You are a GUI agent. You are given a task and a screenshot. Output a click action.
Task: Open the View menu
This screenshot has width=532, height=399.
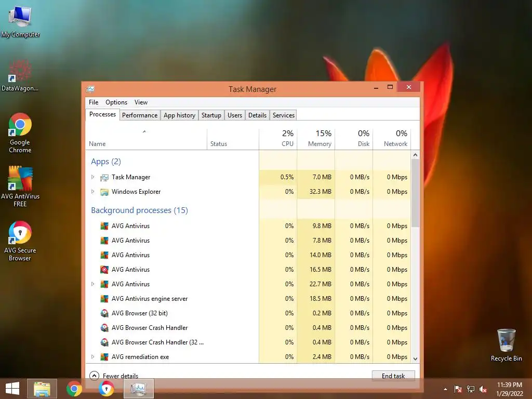(x=141, y=102)
